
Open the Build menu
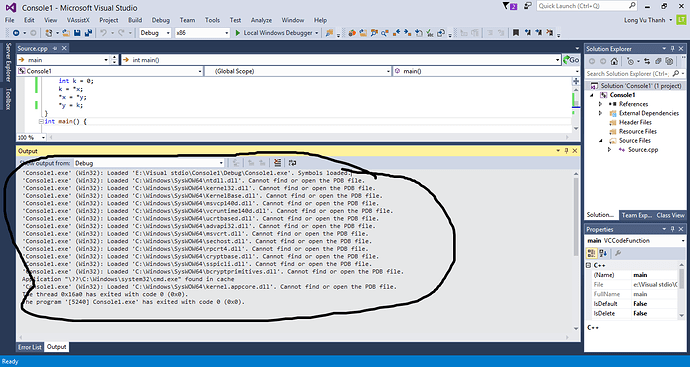coord(135,20)
